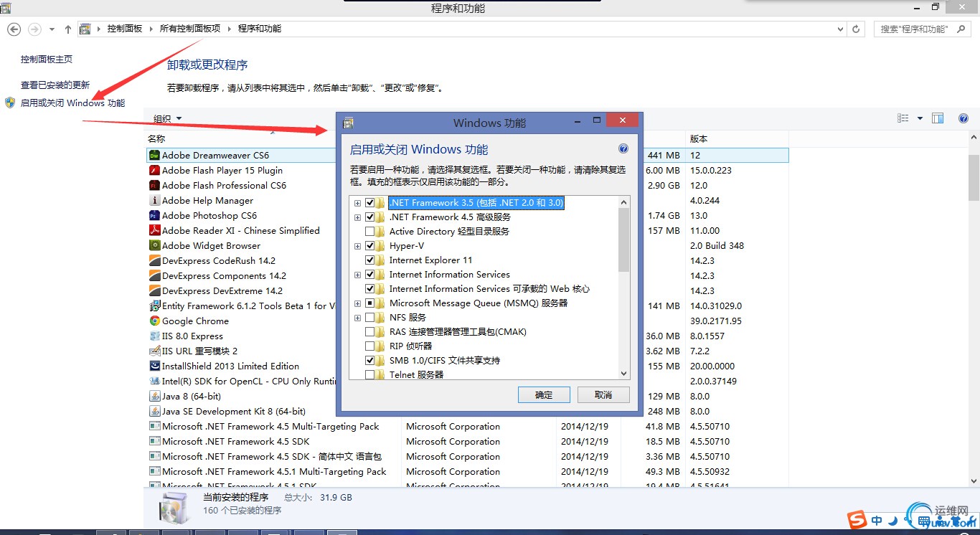Sort by the 名称 column header
980x535 pixels.
[156, 138]
